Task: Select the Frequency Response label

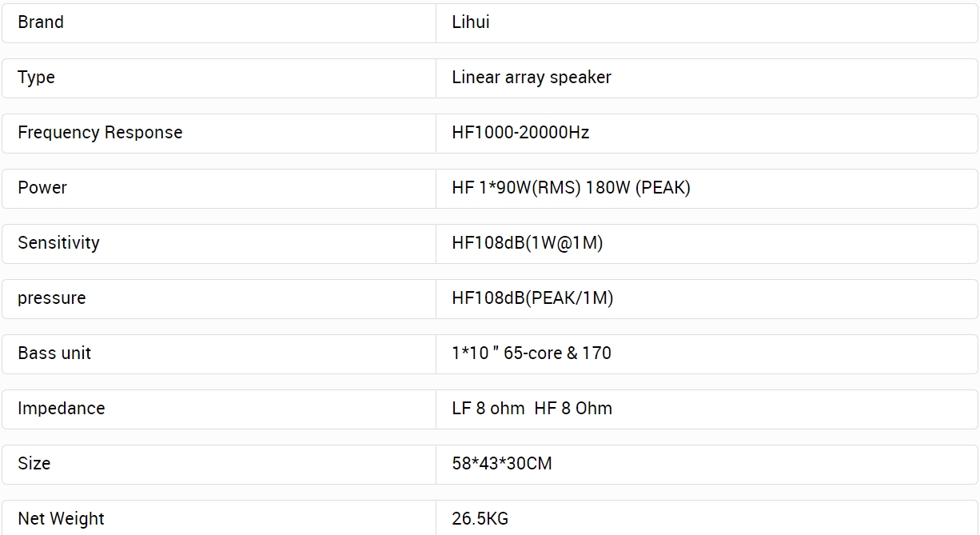Action: pos(100,133)
